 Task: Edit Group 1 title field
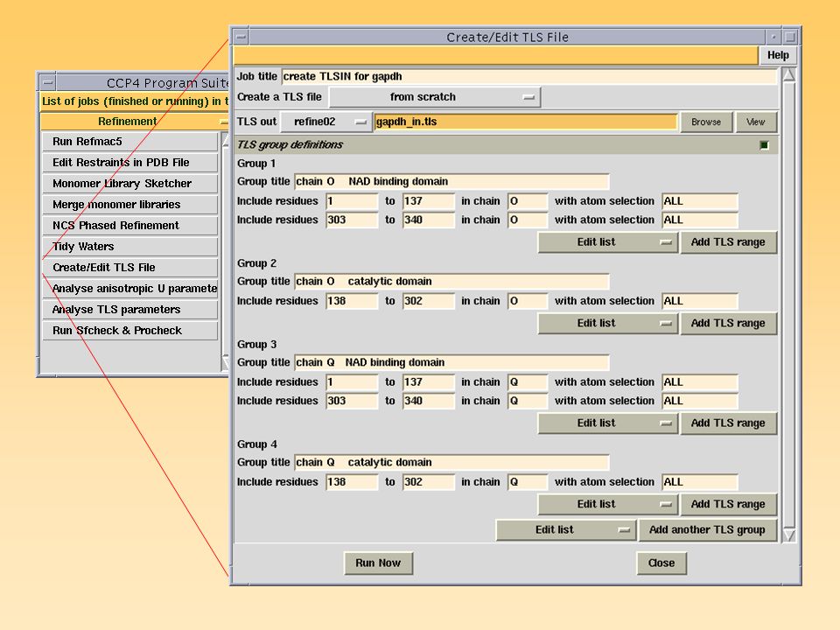pos(452,182)
